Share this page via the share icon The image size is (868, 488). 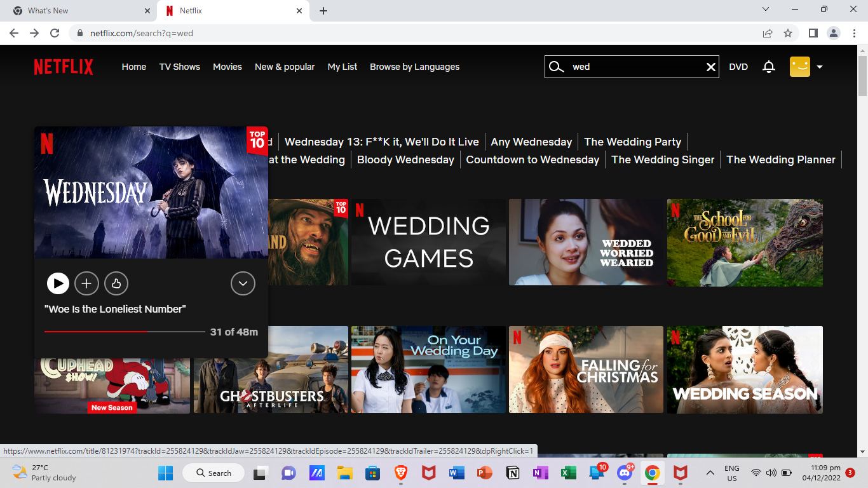point(768,33)
